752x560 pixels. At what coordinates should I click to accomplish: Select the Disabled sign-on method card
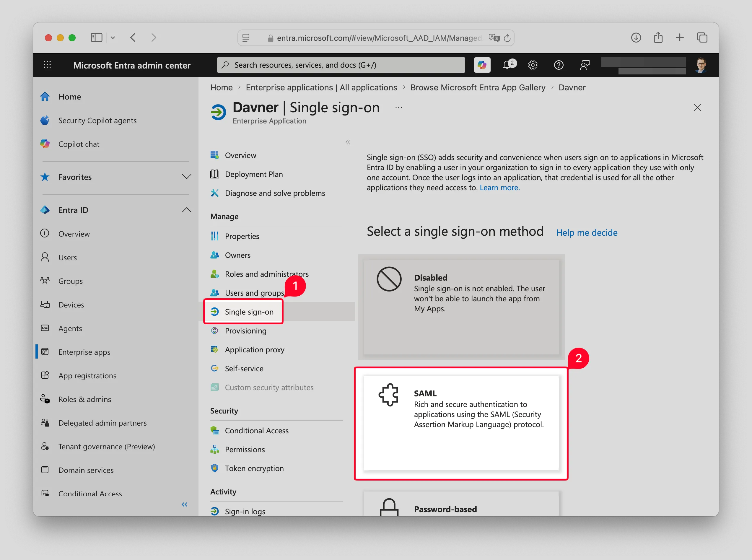461,307
